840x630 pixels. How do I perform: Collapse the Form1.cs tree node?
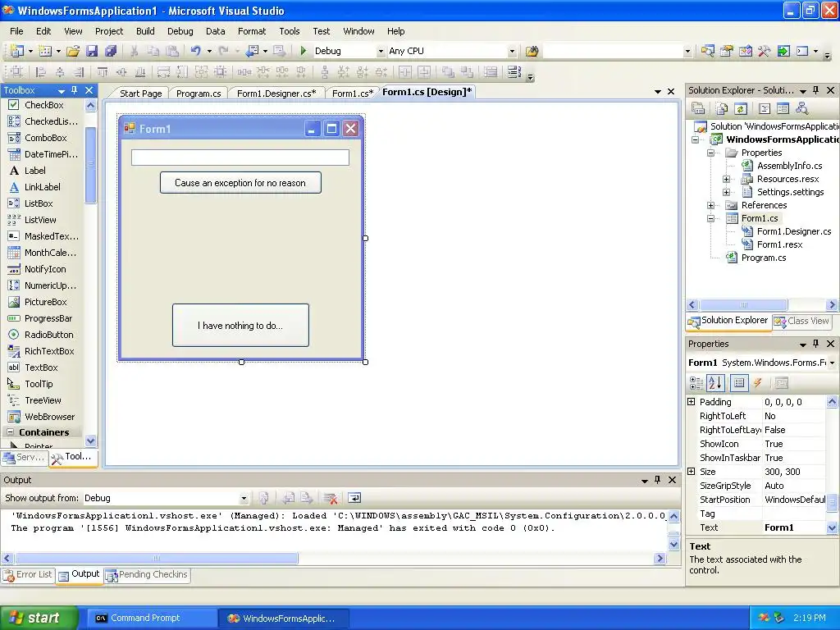pyautogui.click(x=711, y=218)
